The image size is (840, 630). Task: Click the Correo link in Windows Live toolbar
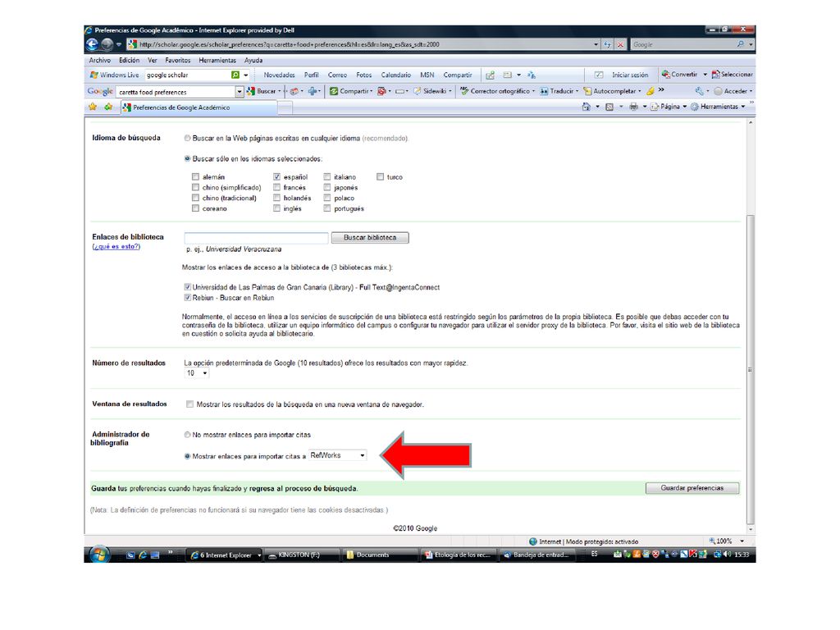click(x=337, y=75)
